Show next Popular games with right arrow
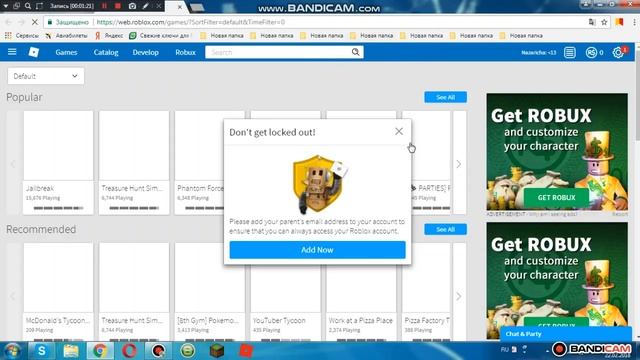This screenshot has height=360, width=640. tap(459, 164)
